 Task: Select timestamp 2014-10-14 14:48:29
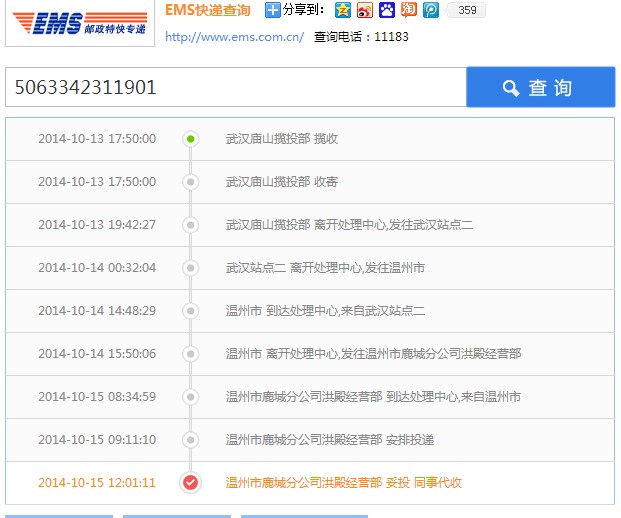(97, 311)
